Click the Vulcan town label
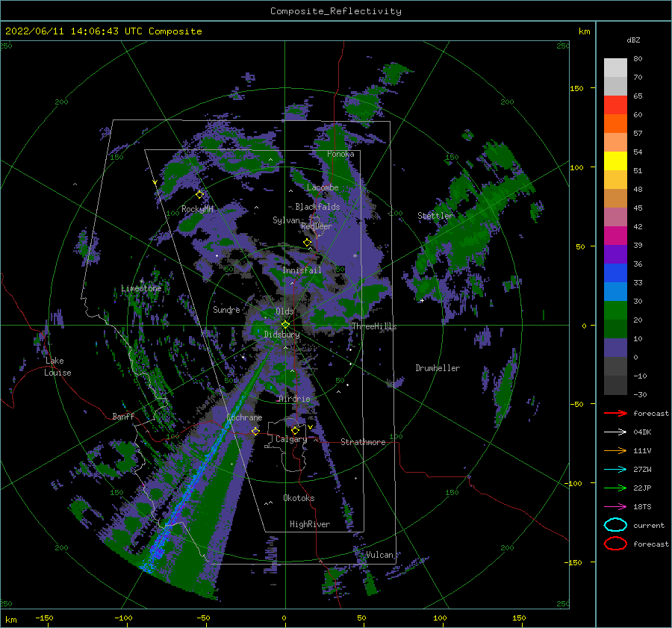This screenshot has width=672, height=628. (x=380, y=555)
